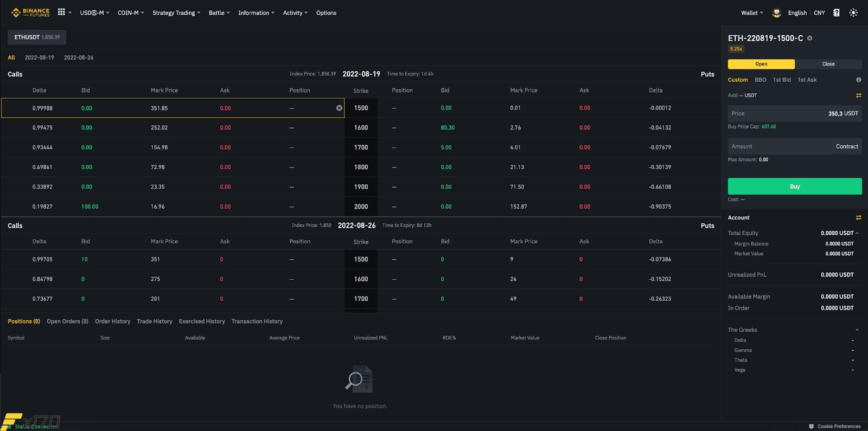868x431 pixels.
Task: Select the All expiry dates tab
Action: click(x=11, y=57)
